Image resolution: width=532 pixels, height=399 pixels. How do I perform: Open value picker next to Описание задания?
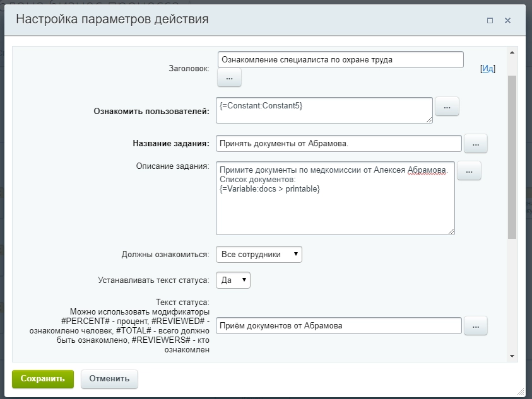click(x=469, y=170)
